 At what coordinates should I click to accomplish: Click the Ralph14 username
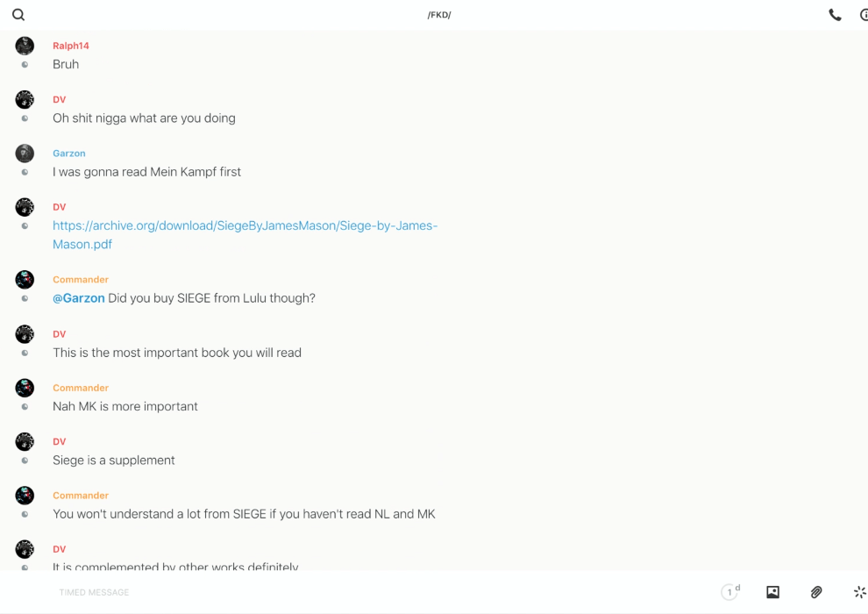point(71,46)
